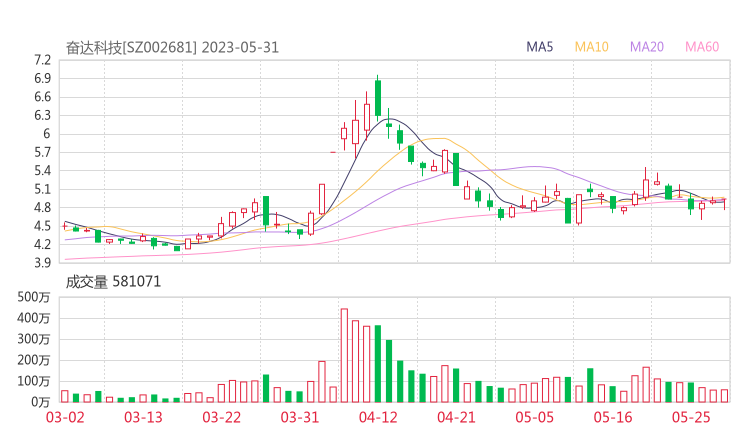Click the 03-02 date axis label
Viewport: 740px width, 440px height.
(x=65, y=418)
